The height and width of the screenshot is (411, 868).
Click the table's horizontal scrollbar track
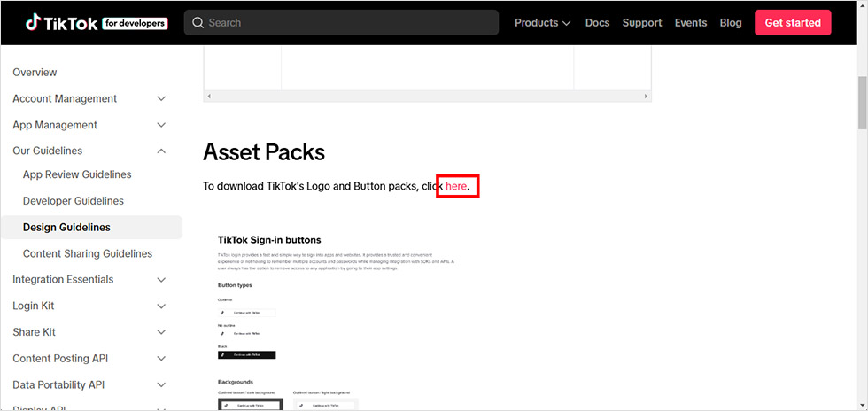[x=427, y=97]
